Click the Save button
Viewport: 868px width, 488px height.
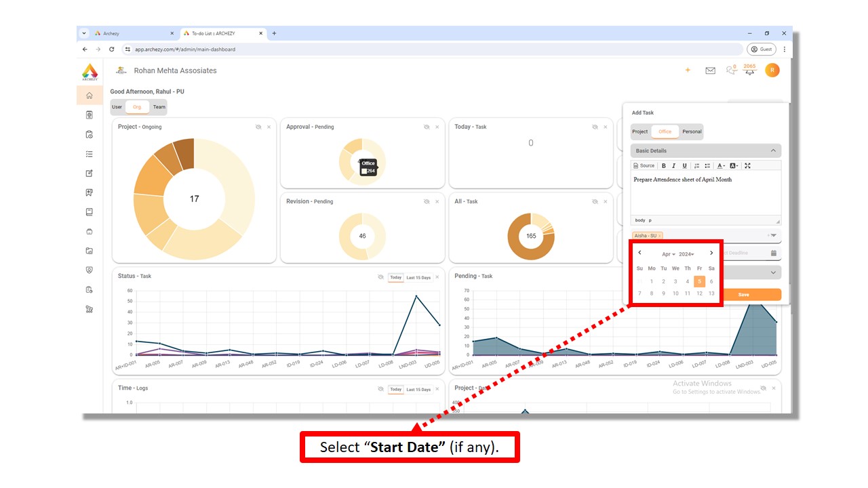pos(744,295)
